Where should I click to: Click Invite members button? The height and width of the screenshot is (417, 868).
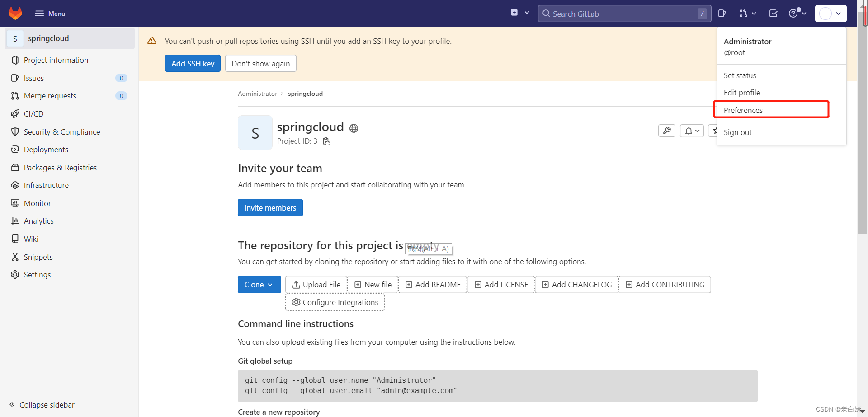click(270, 208)
